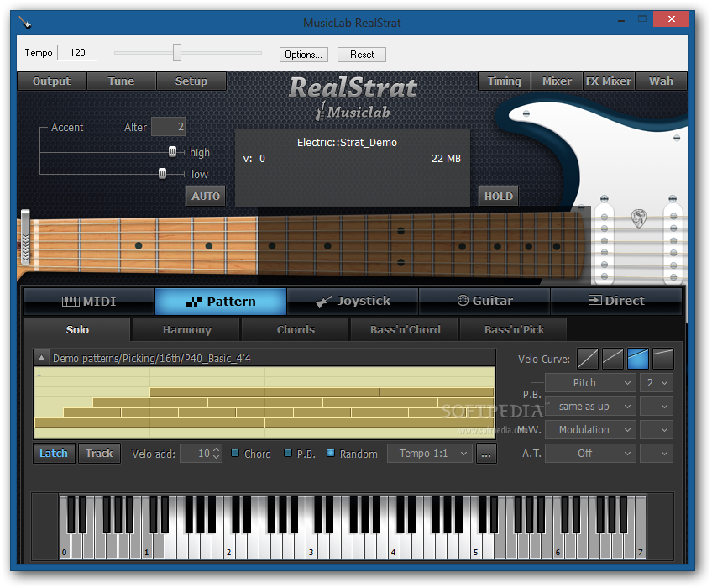Click the Reset button
Viewport: 712px width, 588px height.
tap(362, 55)
